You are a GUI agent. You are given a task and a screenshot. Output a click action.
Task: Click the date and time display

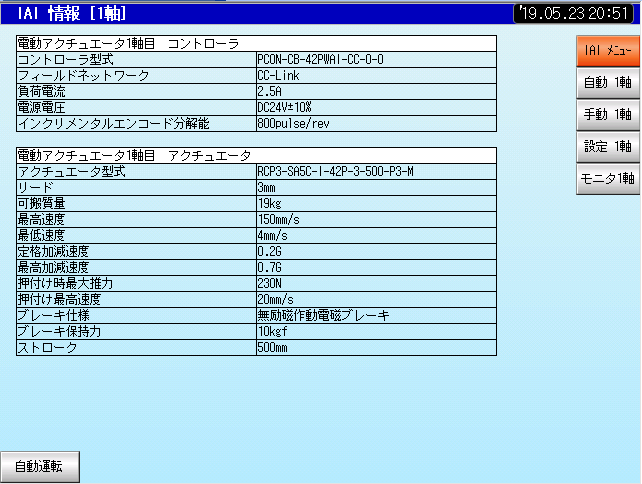[574, 13]
